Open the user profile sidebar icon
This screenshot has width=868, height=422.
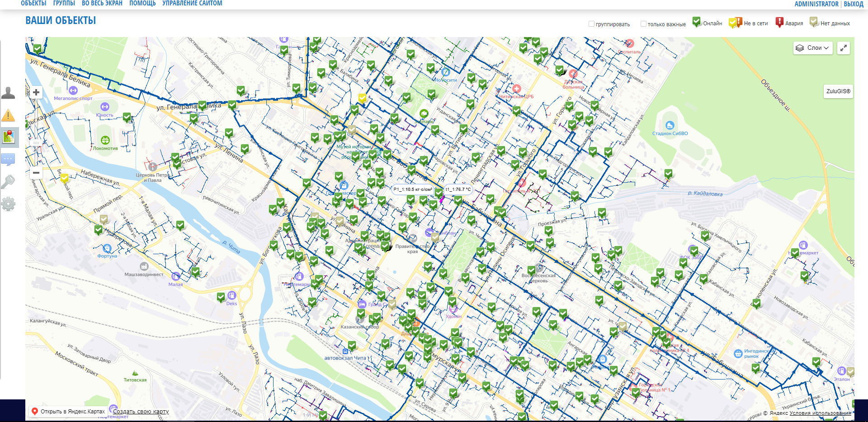(8, 93)
